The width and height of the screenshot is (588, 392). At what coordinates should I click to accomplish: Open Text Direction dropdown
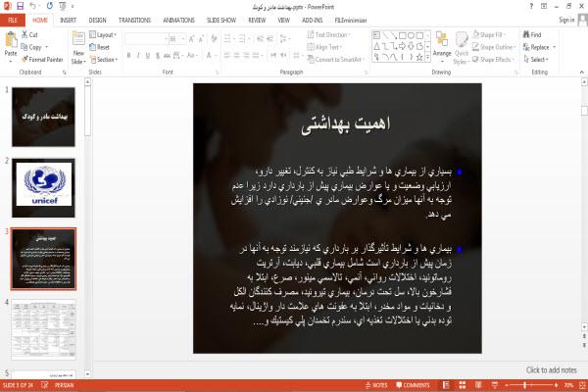point(328,34)
